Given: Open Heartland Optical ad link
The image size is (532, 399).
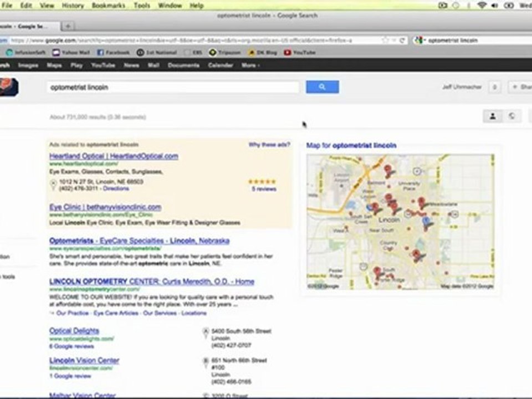Looking at the screenshot, I should (114, 156).
